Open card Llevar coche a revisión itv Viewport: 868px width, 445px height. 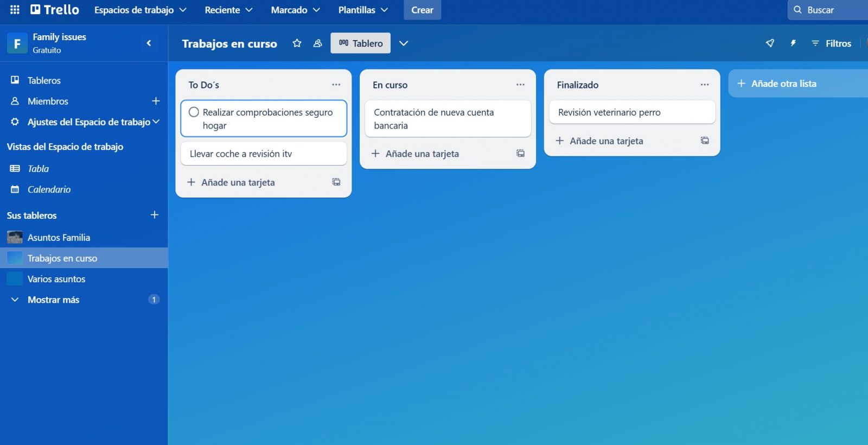click(264, 154)
